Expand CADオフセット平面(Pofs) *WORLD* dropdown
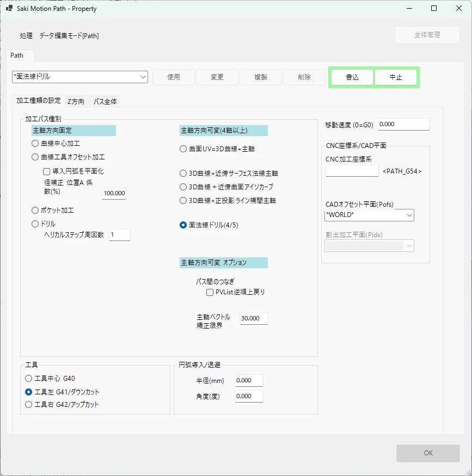472x476 pixels. (369, 215)
